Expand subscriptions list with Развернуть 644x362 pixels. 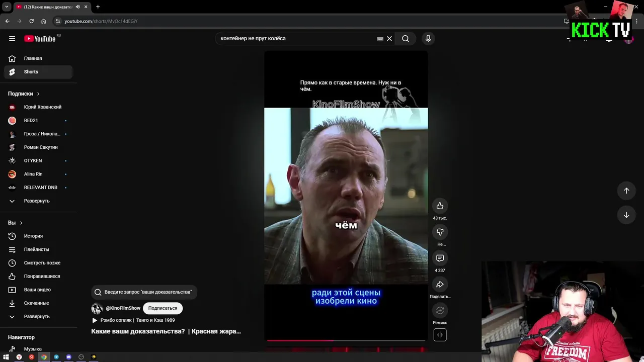tap(38, 201)
